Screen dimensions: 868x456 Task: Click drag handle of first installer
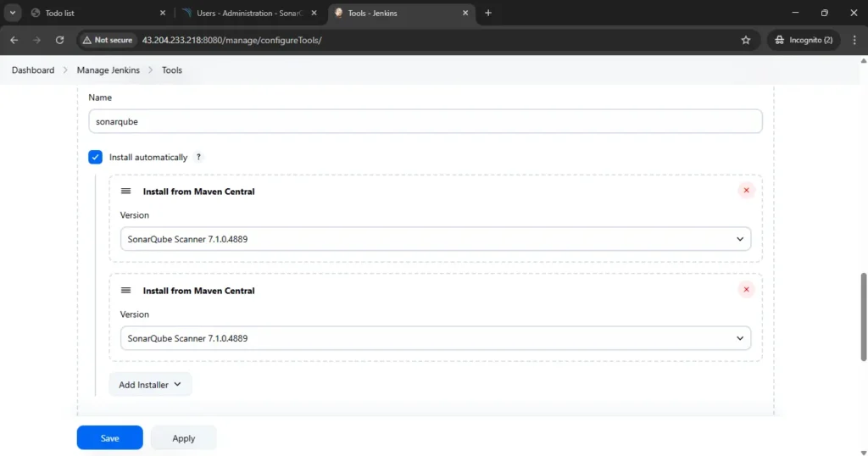(x=125, y=192)
